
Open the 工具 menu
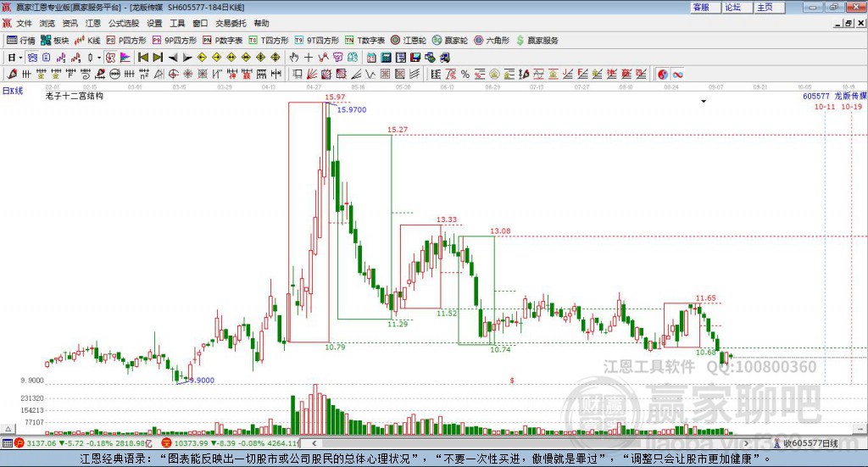point(177,23)
